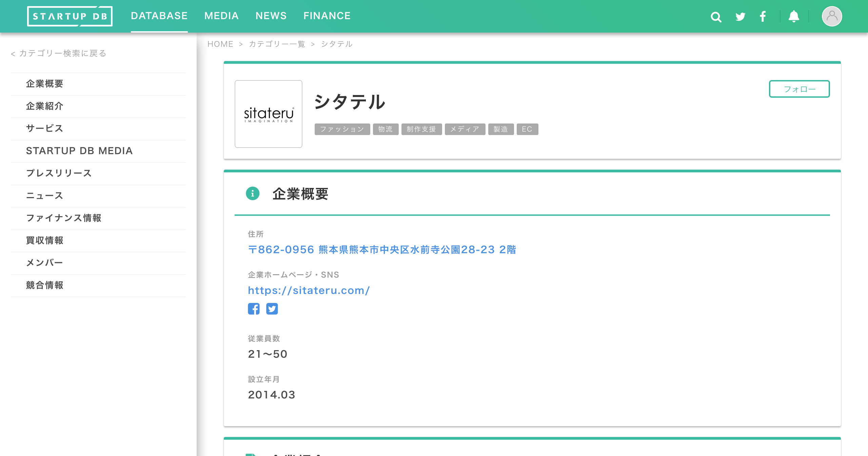The height and width of the screenshot is (456, 868).
Task: Click カテゴリー一覧 in the breadcrumb
Action: click(277, 44)
